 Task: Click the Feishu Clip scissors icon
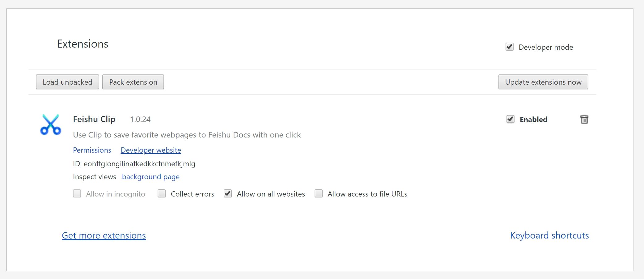click(51, 125)
